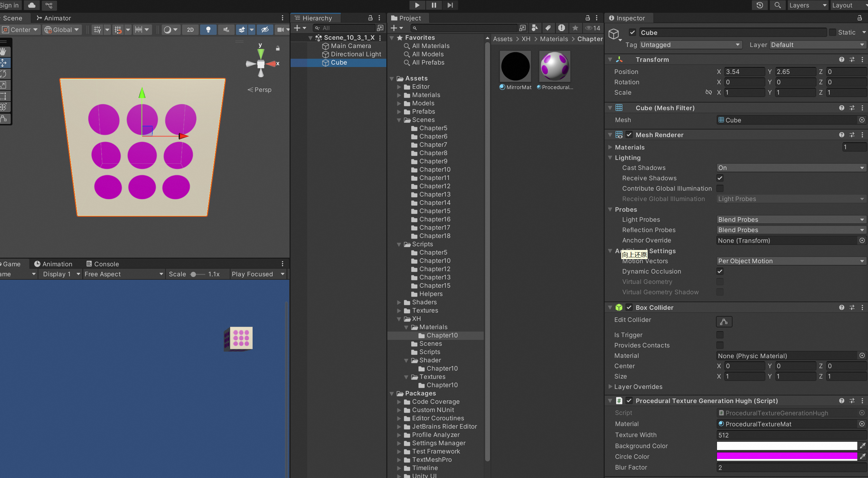
Task: Expand the Materials section in Mesh Renderer
Action: point(610,147)
